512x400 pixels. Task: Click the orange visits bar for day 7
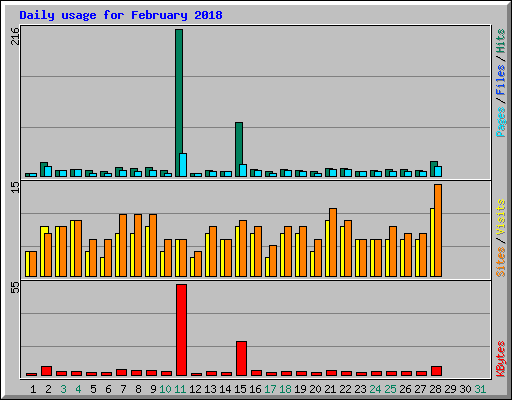(x=123, y=245)
